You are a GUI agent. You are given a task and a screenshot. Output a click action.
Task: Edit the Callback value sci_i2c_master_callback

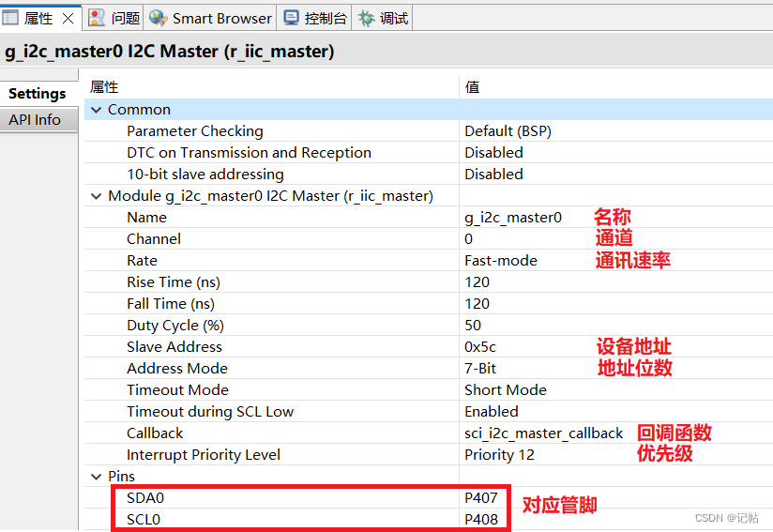[544, 433]
